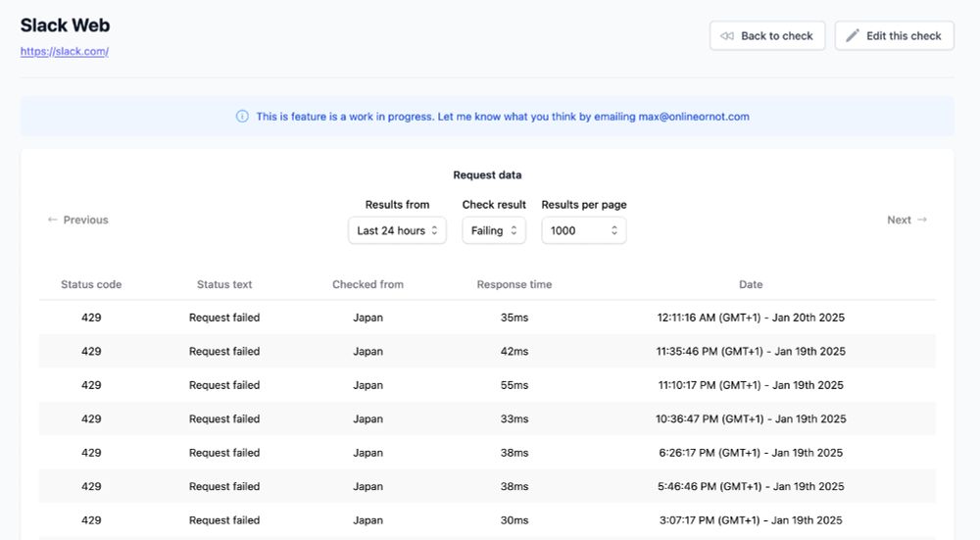Image resolution: width=980 pixels, height=540 pixels.
Task: Select the row dated 12:11:16 AM Jan 20th
Action: (487, 319)
